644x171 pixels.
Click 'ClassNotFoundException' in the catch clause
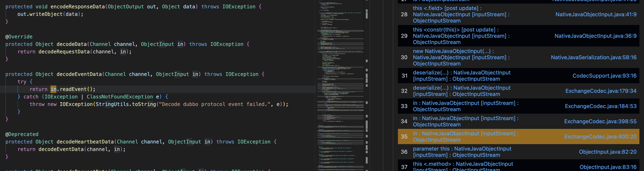click(x=120, y=97)
